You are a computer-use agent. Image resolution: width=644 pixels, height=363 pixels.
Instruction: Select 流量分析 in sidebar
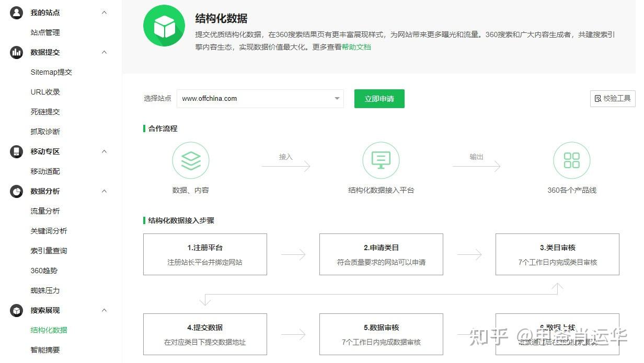pyautogui.click(x=45, y=211)
